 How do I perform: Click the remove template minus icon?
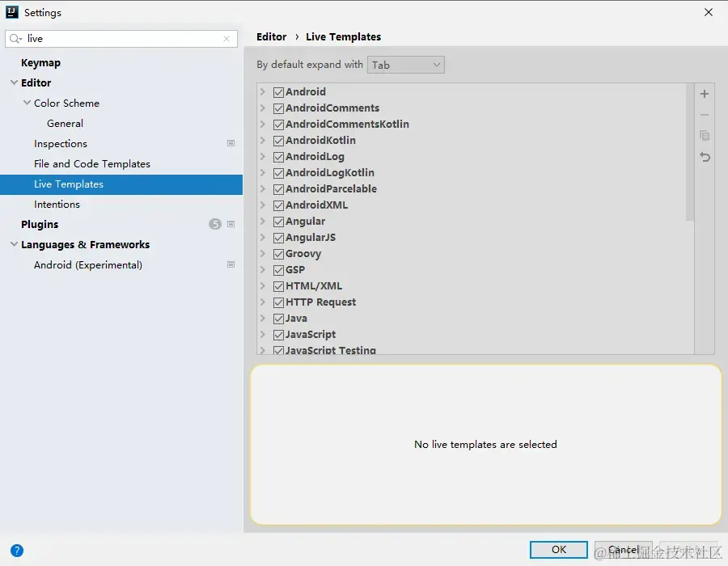coord(705,115)
